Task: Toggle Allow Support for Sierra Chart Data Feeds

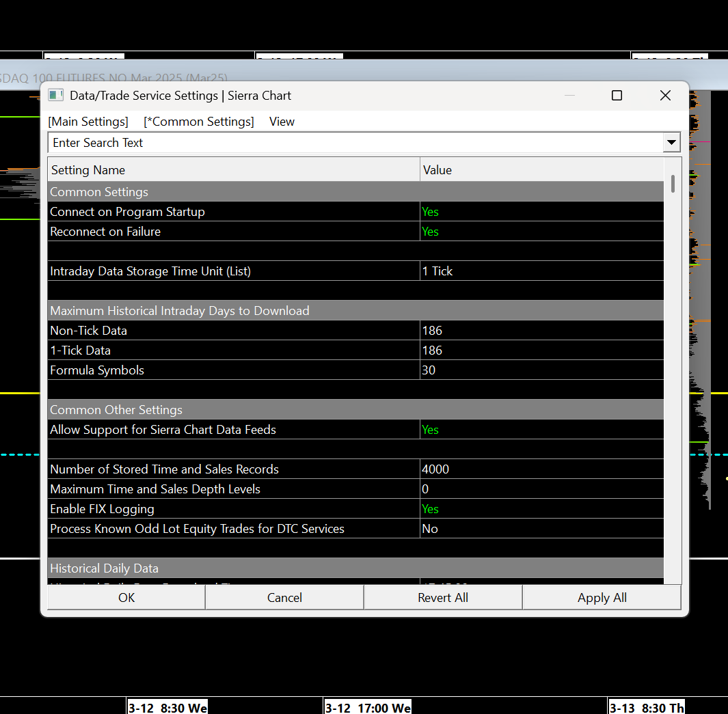Action: [541, 430]
